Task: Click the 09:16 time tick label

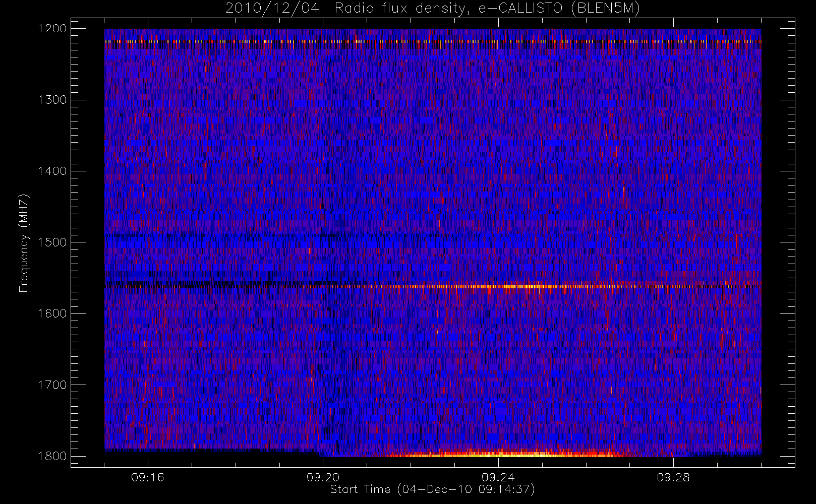Action: pyautogui.click(x=148, y=477)
